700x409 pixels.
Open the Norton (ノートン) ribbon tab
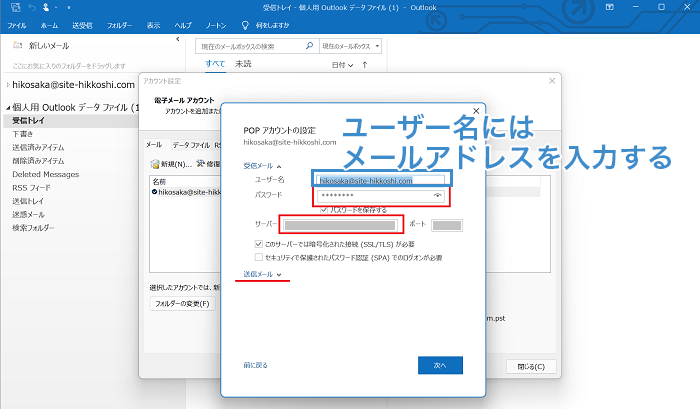(216, 25)
